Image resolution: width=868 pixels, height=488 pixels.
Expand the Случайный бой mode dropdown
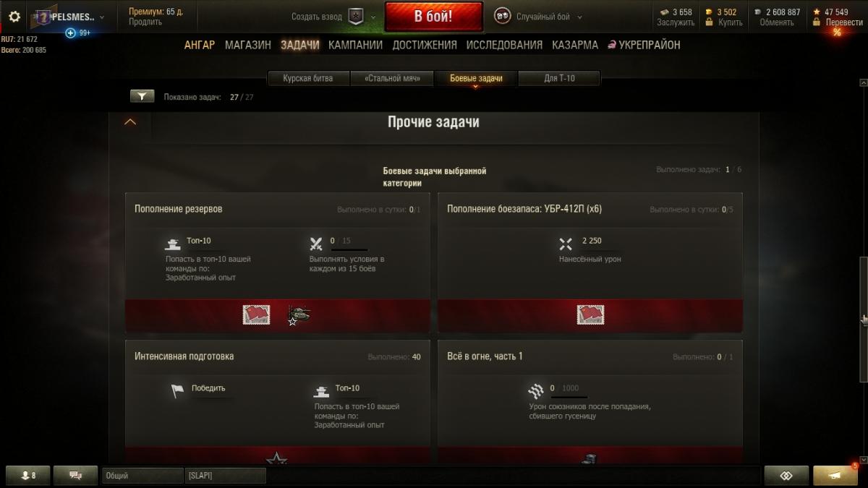click(580, 17)
